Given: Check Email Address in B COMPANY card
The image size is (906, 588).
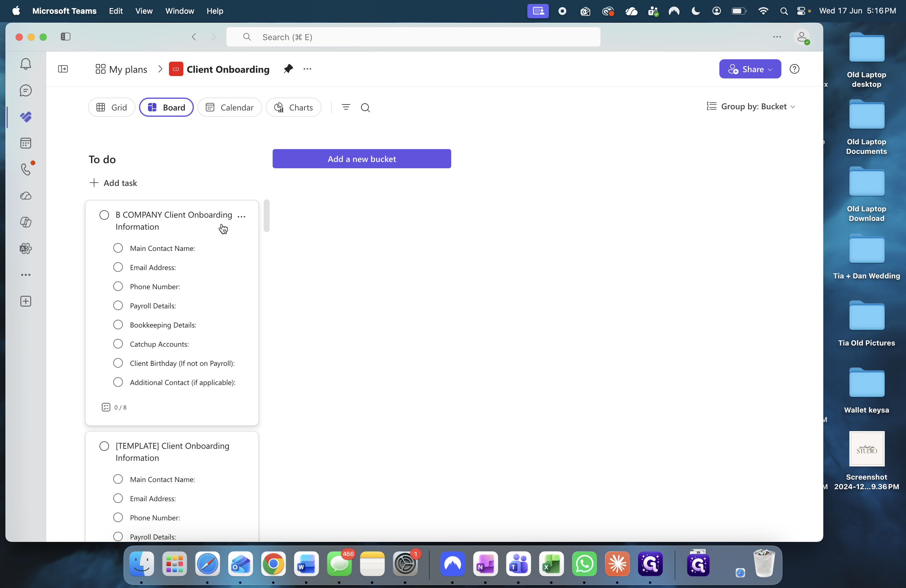Looking at the screenshot, I should [118, 267].
